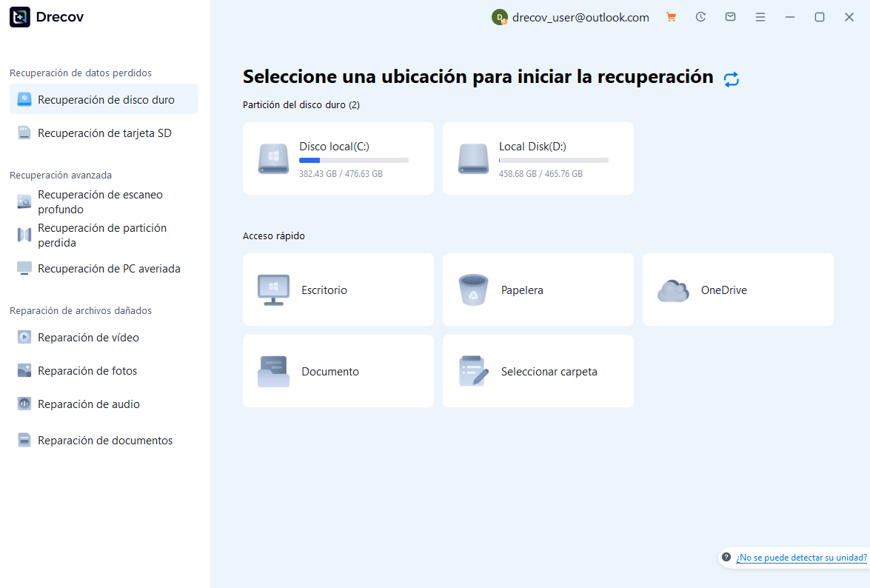Click the help question mark icon
Screen dimensions: 870x588
pyautogui.click(x=726, y=557)
